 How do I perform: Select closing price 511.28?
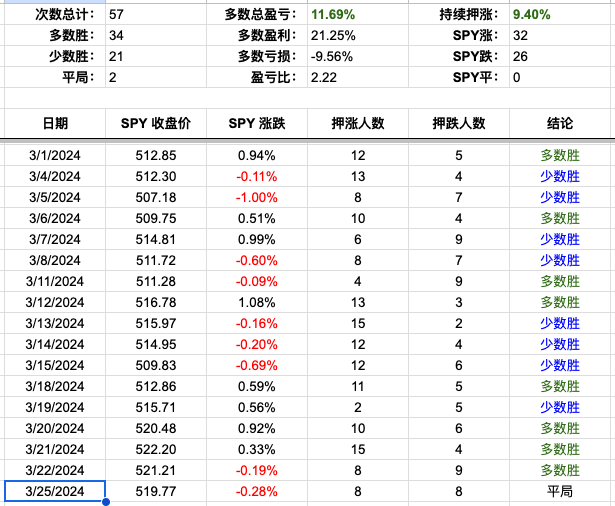click(156, 281)
